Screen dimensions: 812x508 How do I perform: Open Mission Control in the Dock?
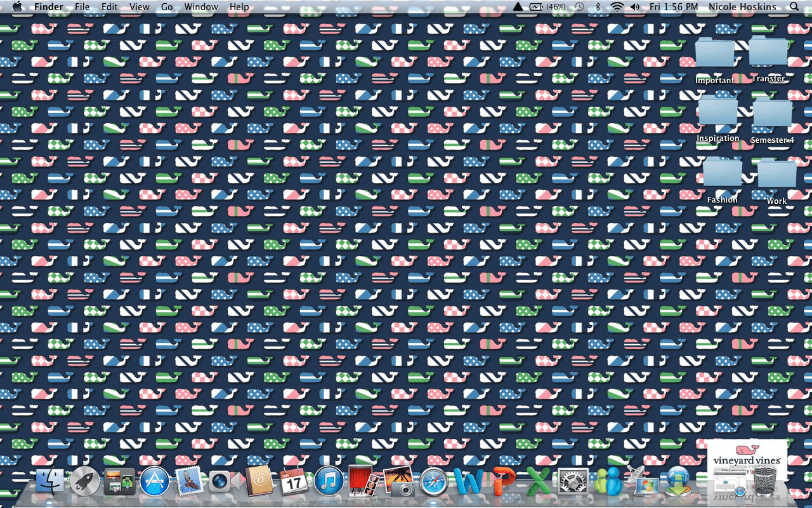(119, 481)
